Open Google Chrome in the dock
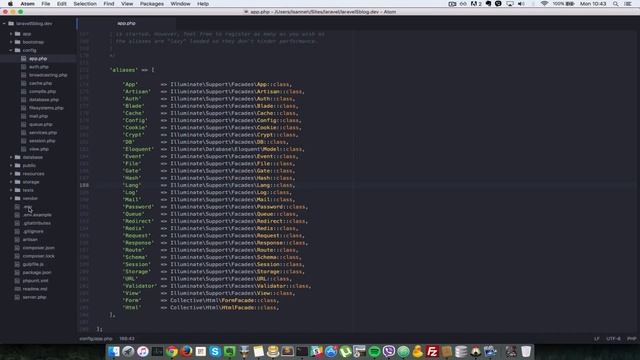640x360 pixels. click(172, 351)
